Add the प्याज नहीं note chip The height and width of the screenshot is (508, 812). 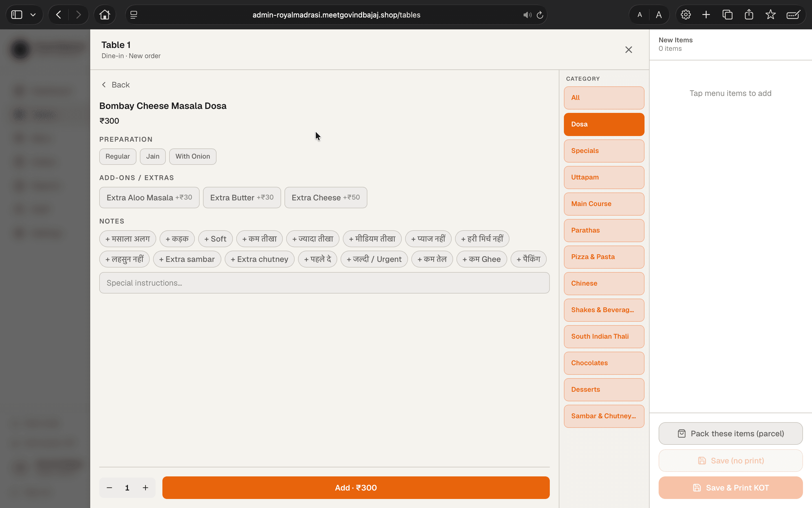coord(428,239)
